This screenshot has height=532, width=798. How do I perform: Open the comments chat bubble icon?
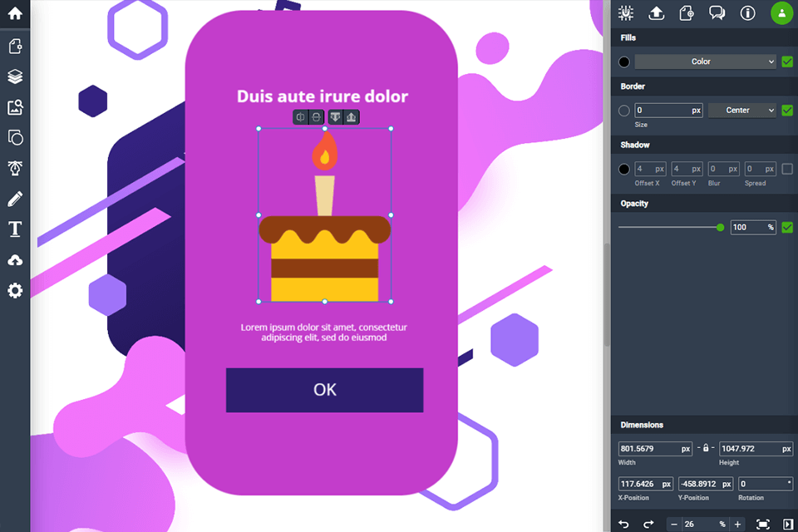717,13
